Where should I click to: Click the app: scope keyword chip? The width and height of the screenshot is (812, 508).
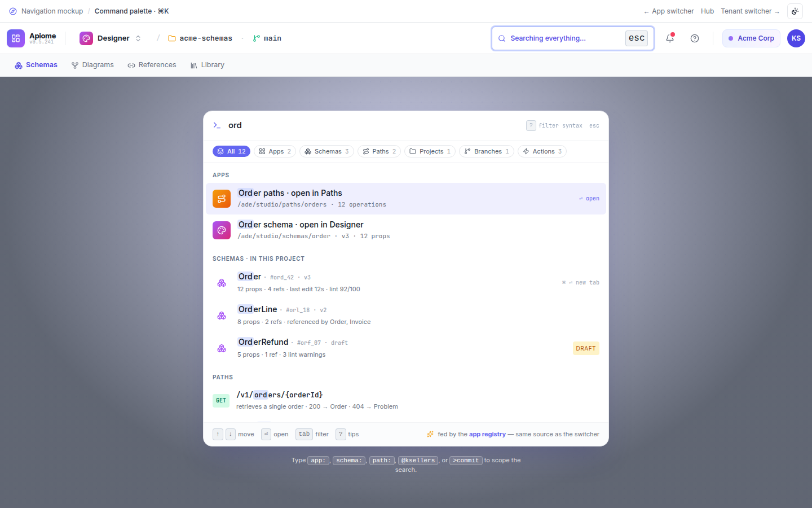click(318, 461)
